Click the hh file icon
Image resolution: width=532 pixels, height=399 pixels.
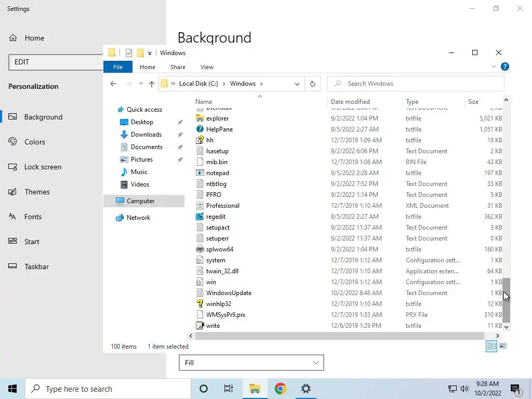click(200, 140)
